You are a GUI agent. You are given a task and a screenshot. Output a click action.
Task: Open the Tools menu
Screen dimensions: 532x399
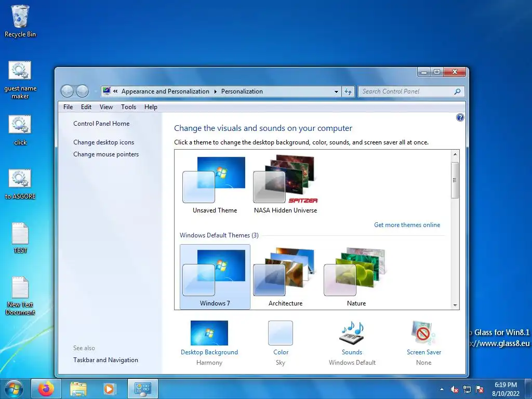pos(129,107)
